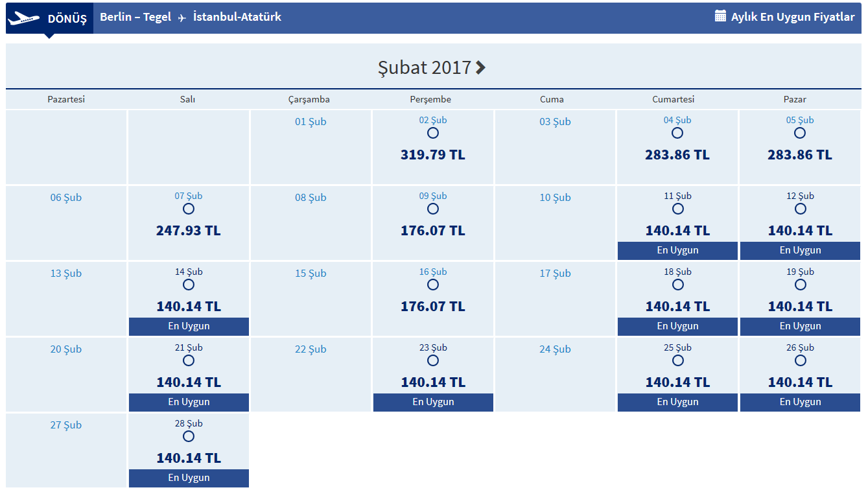Select the 04 Şub flight radio button
Image resolution: width=868 pixels, height=503 pixels.
677,133
